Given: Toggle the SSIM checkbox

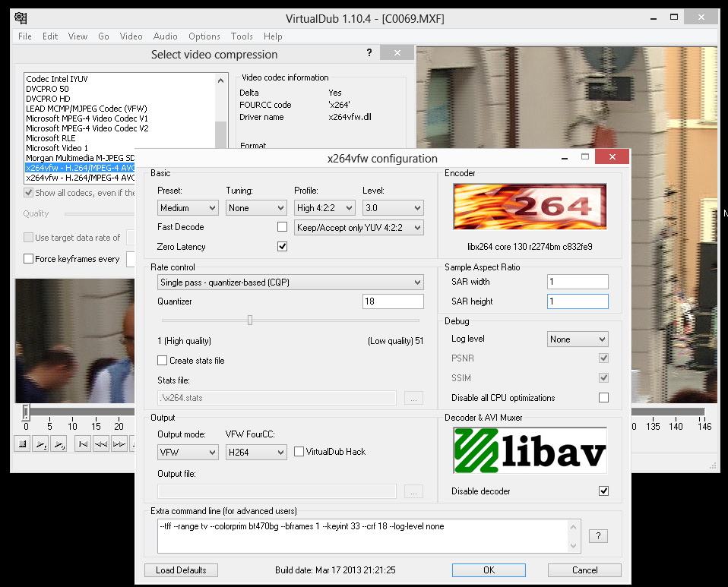Looking at the screenshot, I should tap(603, 377).
